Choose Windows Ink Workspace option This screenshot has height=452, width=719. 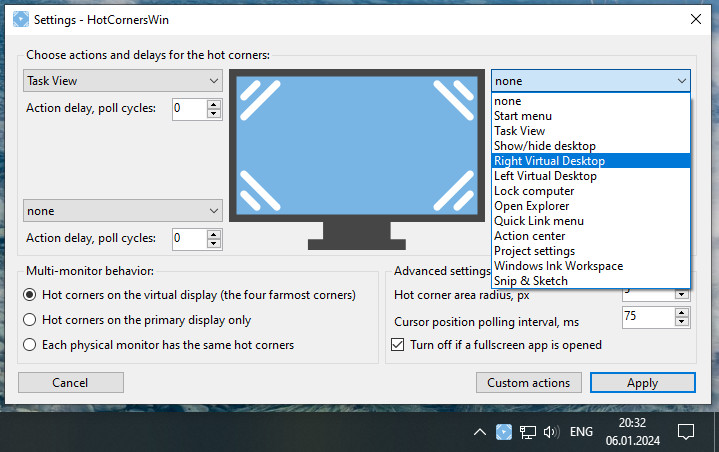click(x=591, y=266)
